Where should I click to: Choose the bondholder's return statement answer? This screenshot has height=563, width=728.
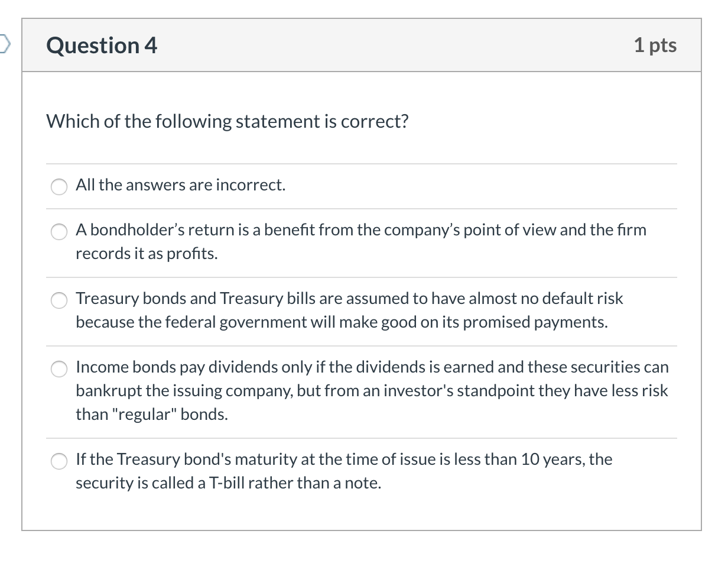[58, 232]
